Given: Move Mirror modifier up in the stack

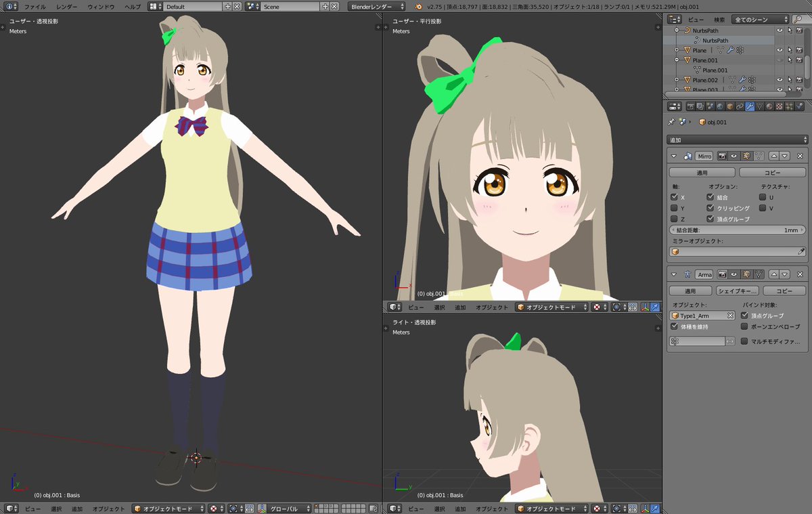Looking at the screenshot, I should coord(774,156).
